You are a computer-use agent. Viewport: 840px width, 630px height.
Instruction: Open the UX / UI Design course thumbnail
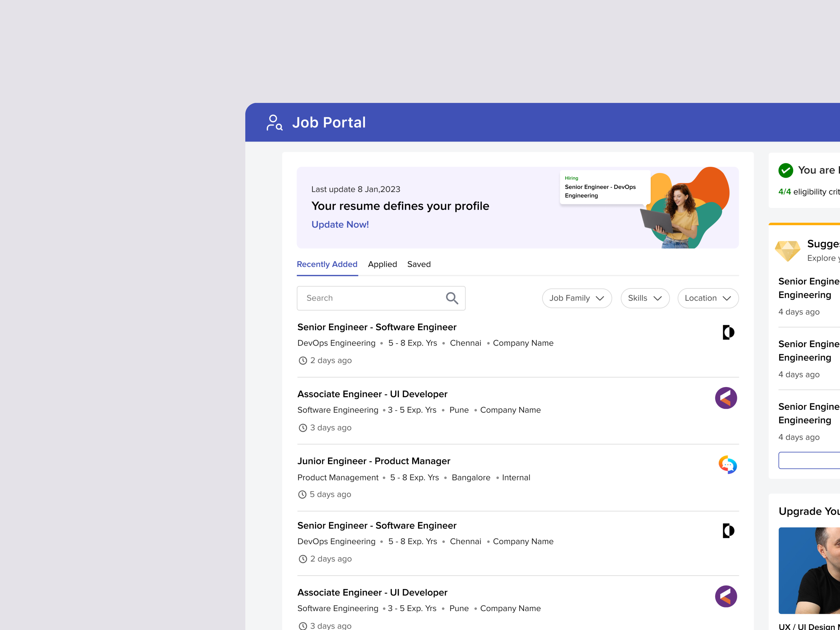point(809,570)
